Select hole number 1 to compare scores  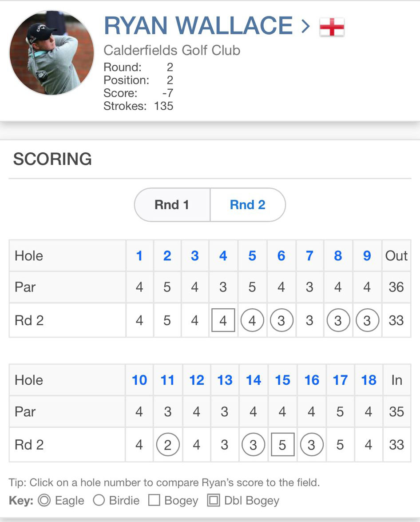click(x=139, y=256)
